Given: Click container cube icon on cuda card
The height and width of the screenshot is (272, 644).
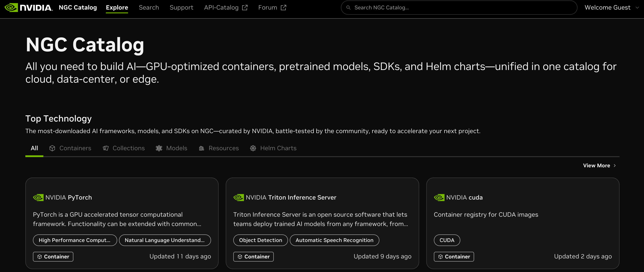Looking at the screenshot, I should (x=440, y=256).
